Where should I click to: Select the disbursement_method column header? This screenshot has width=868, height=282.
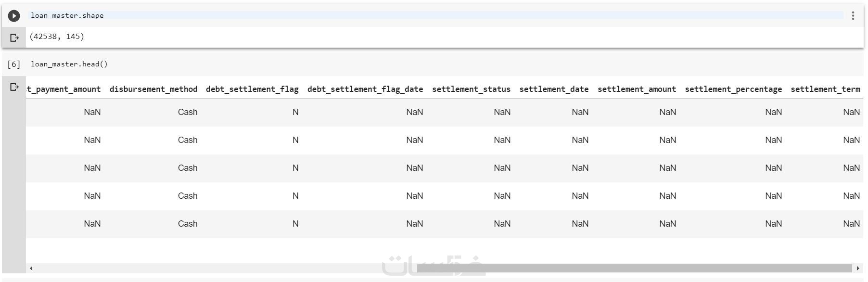click(x=153, y=90)
